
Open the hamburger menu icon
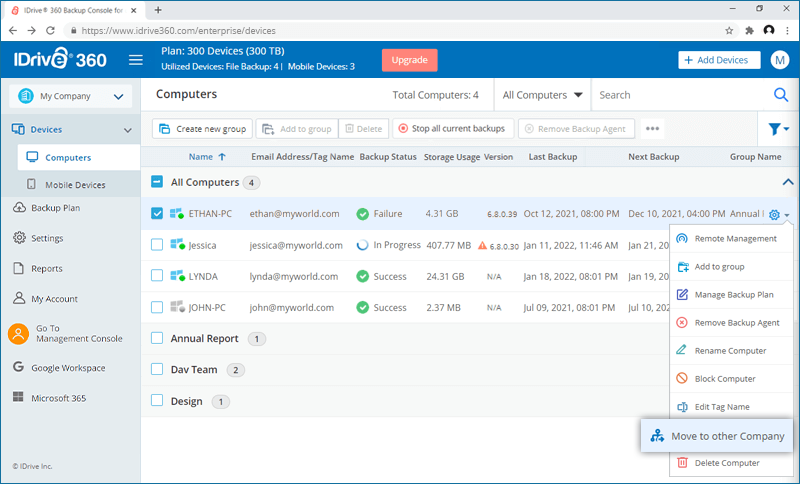tap(136, 60)
